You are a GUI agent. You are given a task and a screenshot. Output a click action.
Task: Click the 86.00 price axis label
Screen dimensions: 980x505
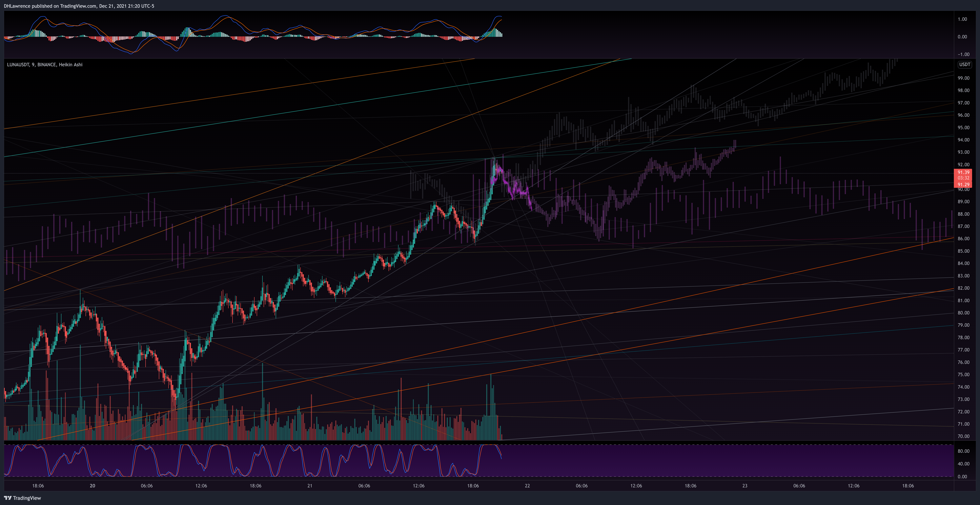pyautogui.click(x=963, y=239)
